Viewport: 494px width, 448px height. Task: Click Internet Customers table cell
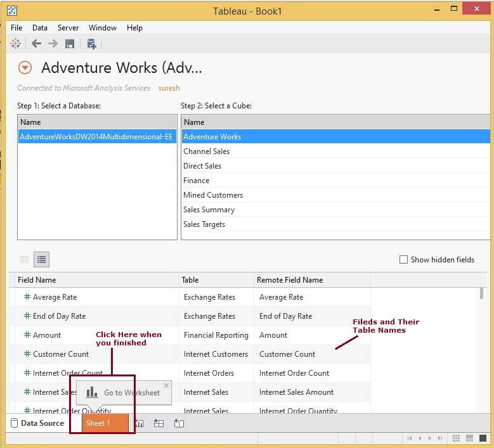click(216, 354)
